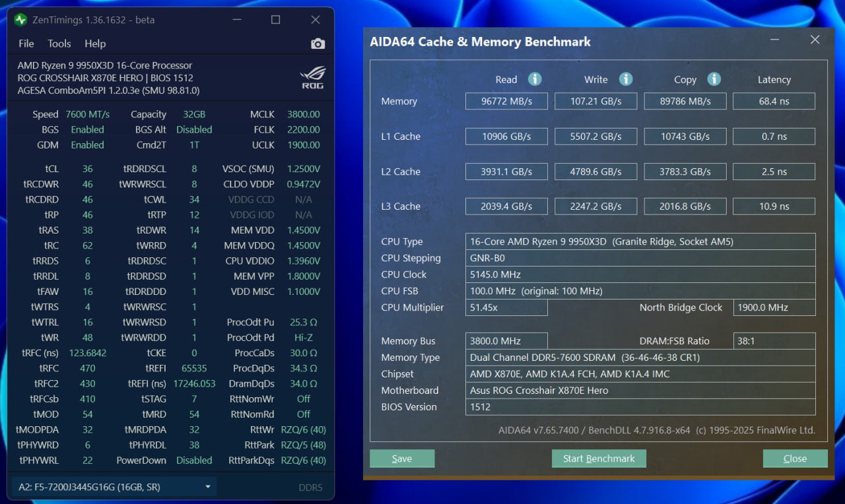
Task: Click L1 Cache Copy value 10743 GB/s
Action: (685, 137)
